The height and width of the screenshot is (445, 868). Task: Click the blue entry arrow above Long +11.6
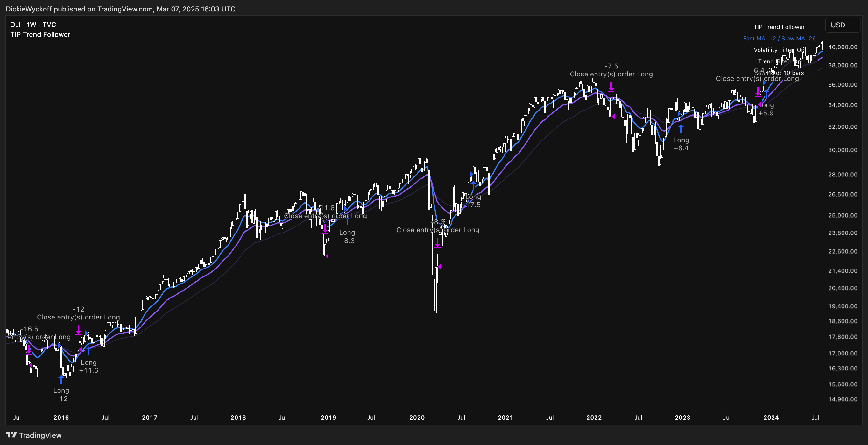(x=88, y=351)
